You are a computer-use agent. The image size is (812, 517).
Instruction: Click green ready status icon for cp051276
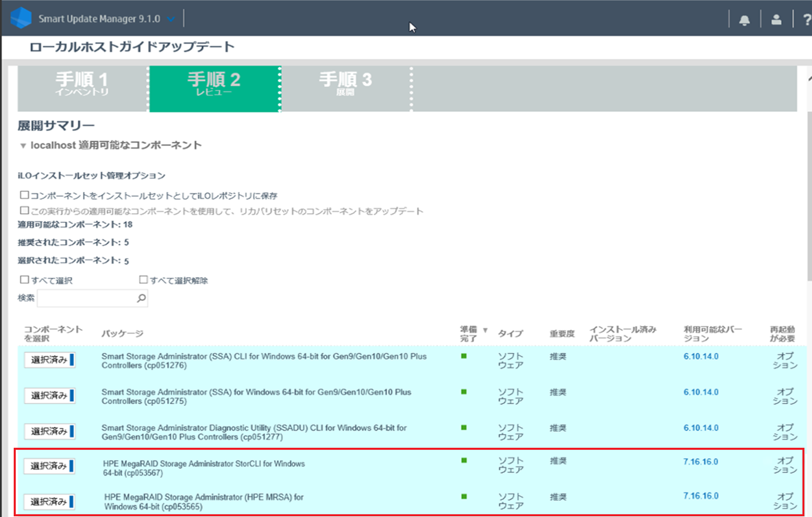point(464,356)
